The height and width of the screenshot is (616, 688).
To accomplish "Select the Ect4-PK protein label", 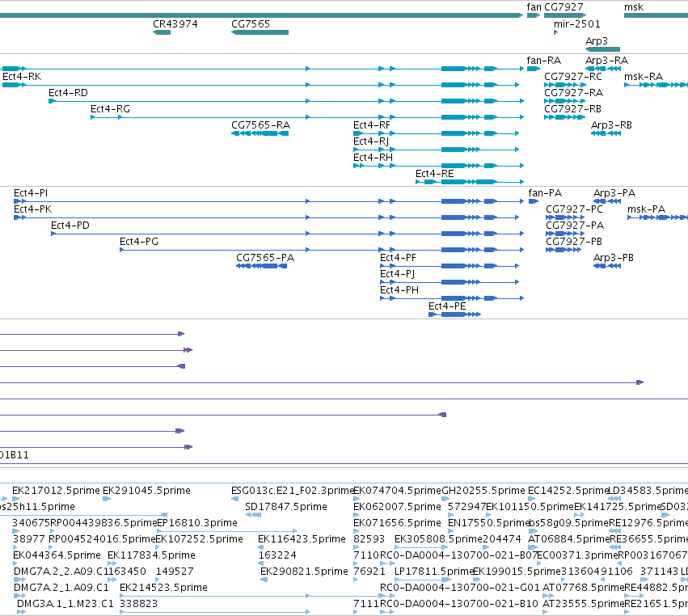I will point(33,209).
